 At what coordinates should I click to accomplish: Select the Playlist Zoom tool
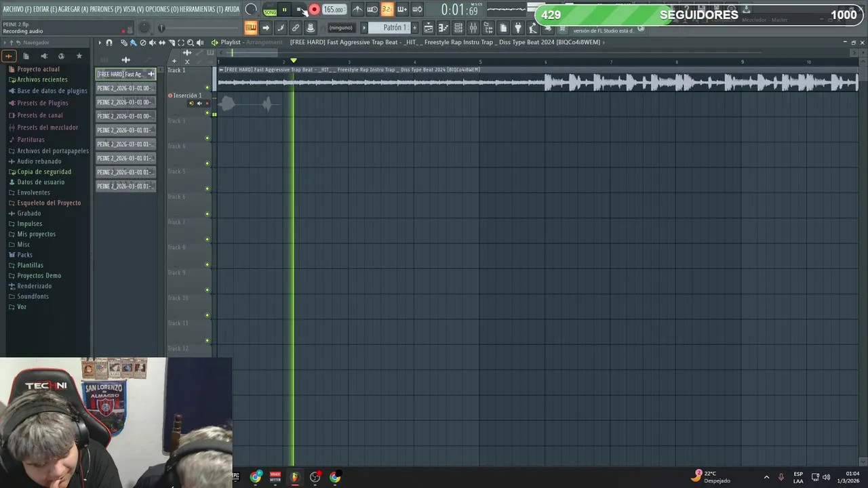[191, 43]
